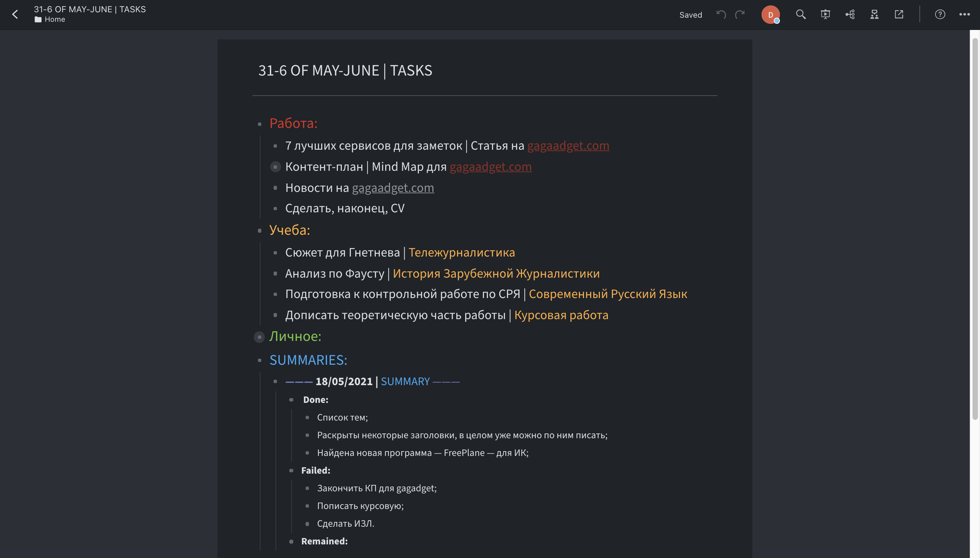Click the document title heading field
The image size is (980, 558).
pos(345,70)
